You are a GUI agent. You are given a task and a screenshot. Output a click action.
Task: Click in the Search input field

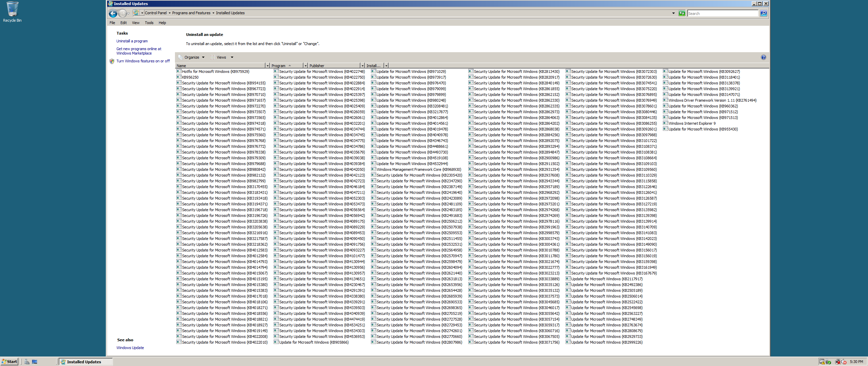(723, 13)
